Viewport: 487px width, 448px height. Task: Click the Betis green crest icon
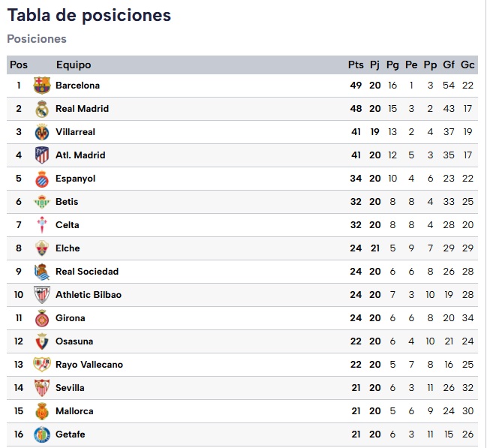coord(42,202)
